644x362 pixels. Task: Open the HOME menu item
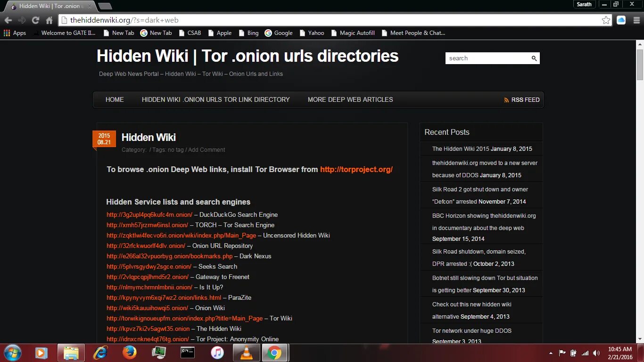115,99
